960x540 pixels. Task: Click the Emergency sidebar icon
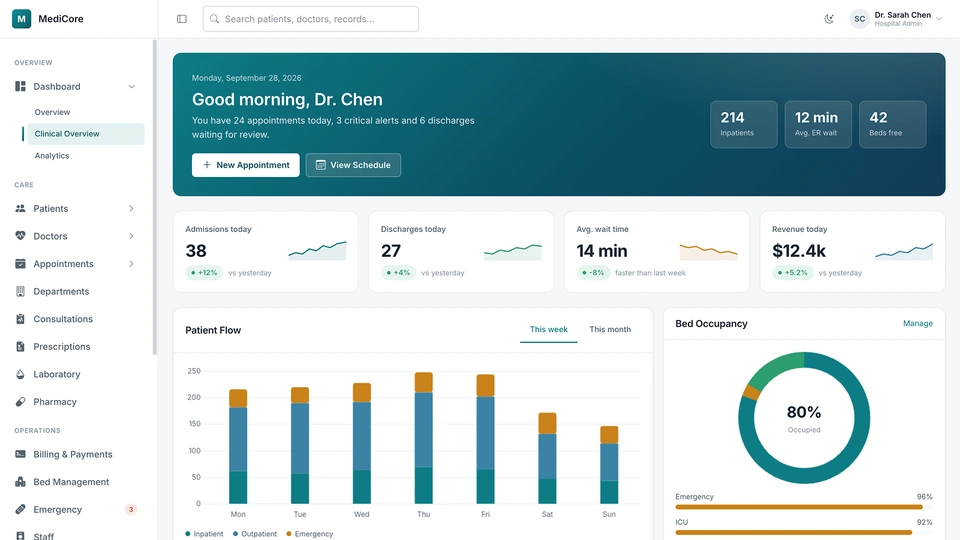pyautogui.click(x=20, y=509)
